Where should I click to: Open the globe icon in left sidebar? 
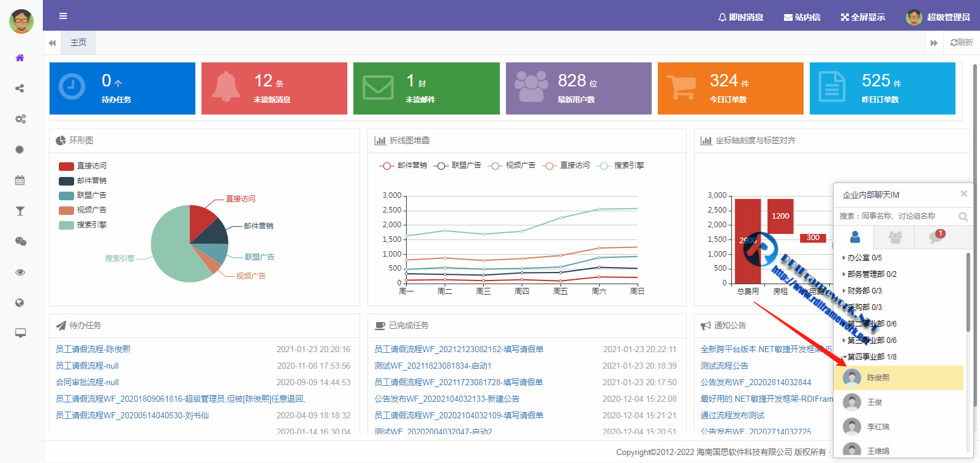point(20,303)
